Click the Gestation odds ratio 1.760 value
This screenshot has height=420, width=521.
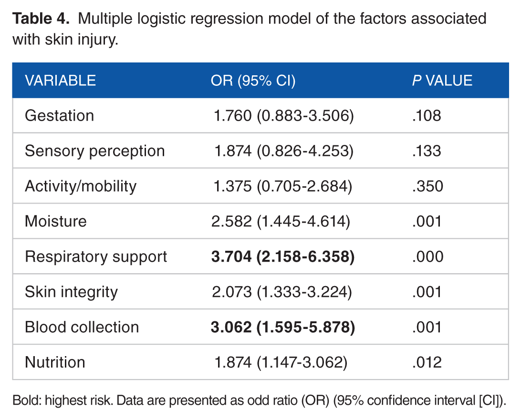[233, 116]
